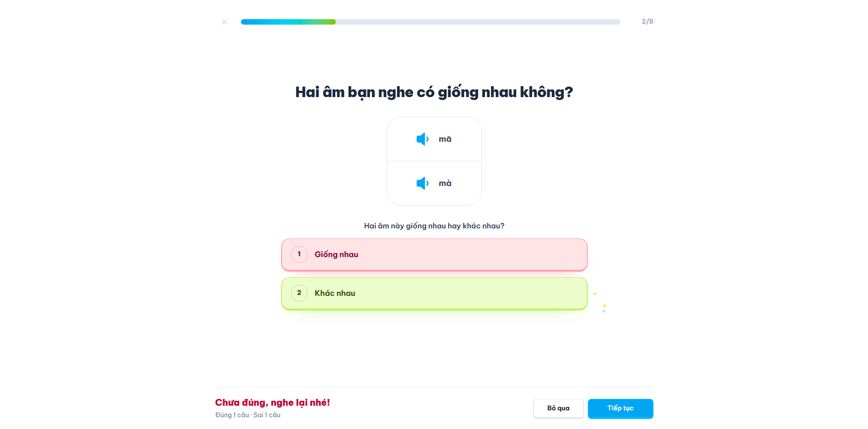Click the number 2 badge on Khác nhau
This screenshot has width=868, height=429.
click(x=299, y=293)
